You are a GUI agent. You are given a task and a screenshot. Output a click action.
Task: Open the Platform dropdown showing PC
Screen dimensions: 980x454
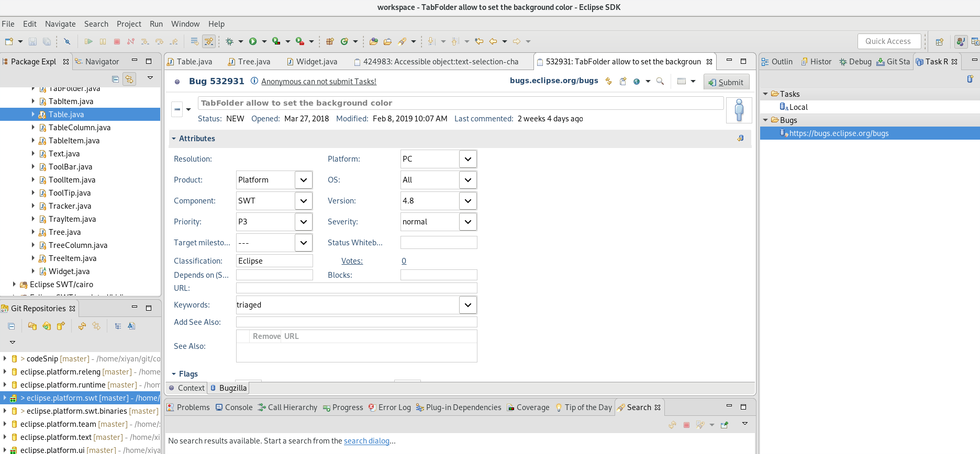pyautogui.click(x=468, y=159)
